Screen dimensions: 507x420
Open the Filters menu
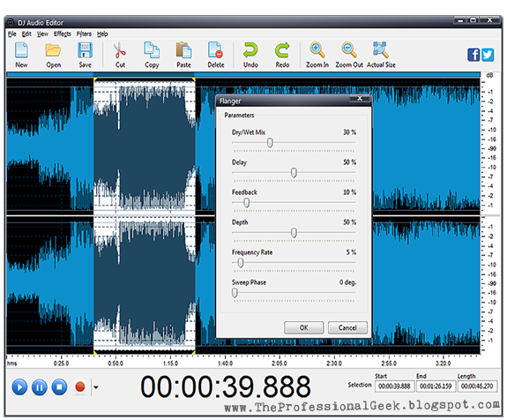click(84, 34)
